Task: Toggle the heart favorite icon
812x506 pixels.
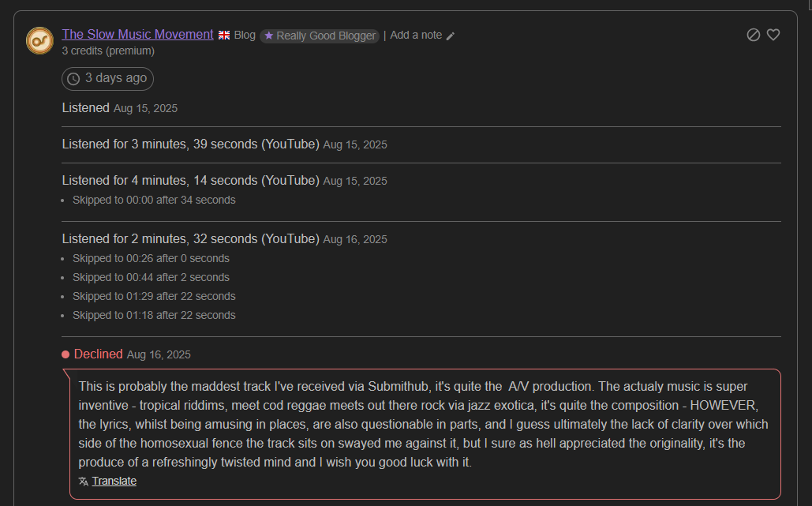Action: (773, 35)
